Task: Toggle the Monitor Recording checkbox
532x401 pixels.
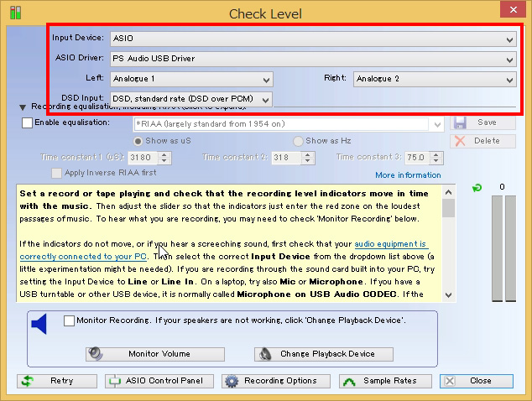Action: click(70, 320)
